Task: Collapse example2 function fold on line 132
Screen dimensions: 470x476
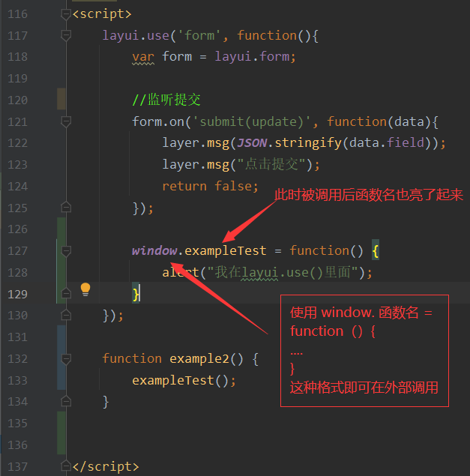Action: 66,359
